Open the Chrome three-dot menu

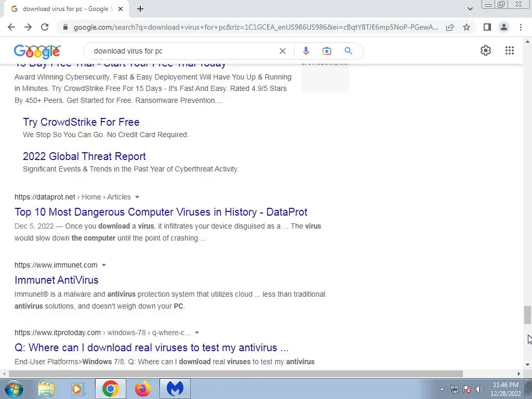[521, 27]
